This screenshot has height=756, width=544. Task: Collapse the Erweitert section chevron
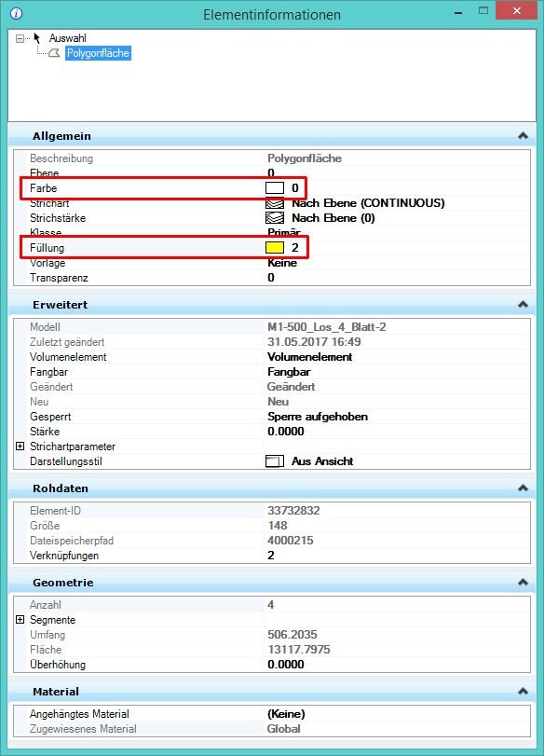(523, 305)
